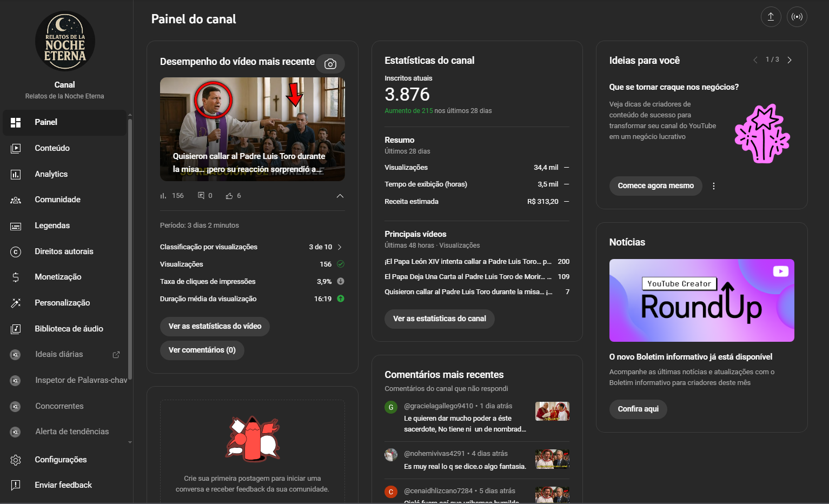Click the Comunidade people icon
The image size is (829, 504).
[x=16, y=200]
